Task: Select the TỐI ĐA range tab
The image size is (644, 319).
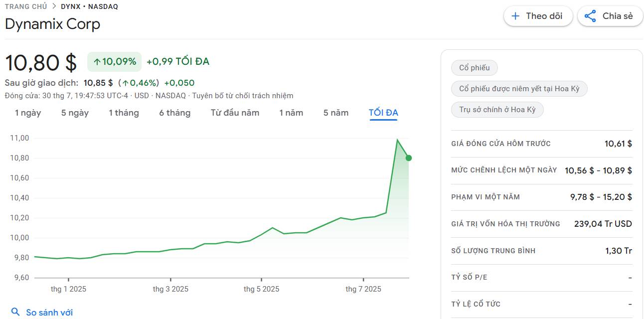Action: pos(383,113)
